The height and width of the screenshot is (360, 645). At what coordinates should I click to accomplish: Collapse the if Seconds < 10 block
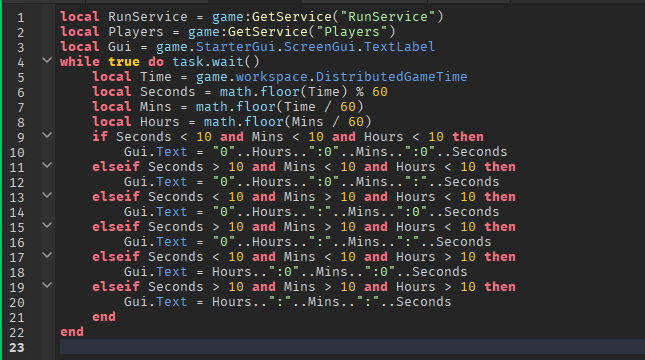[x=47, y=135]
